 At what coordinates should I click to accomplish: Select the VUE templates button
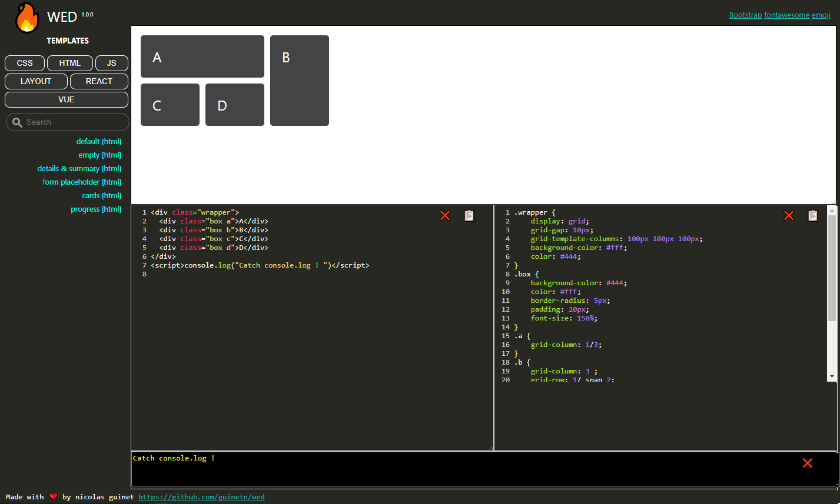click(x=67, y=99)
